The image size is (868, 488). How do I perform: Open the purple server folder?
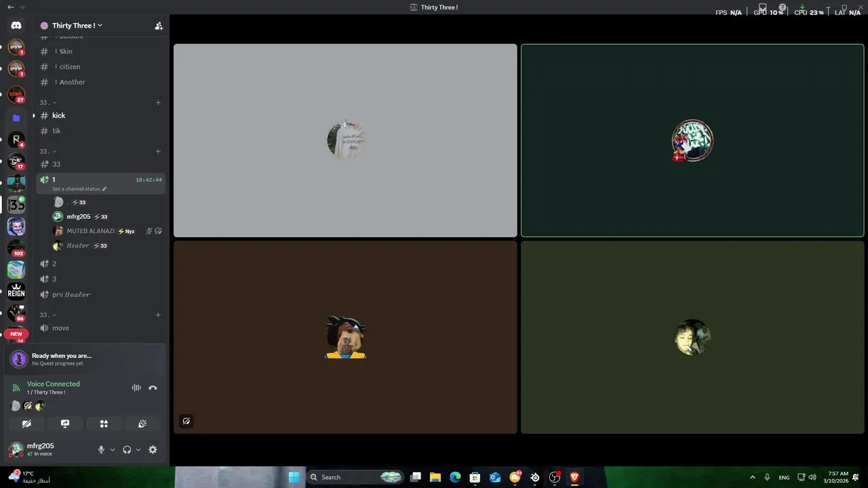[x=16, y=117]
